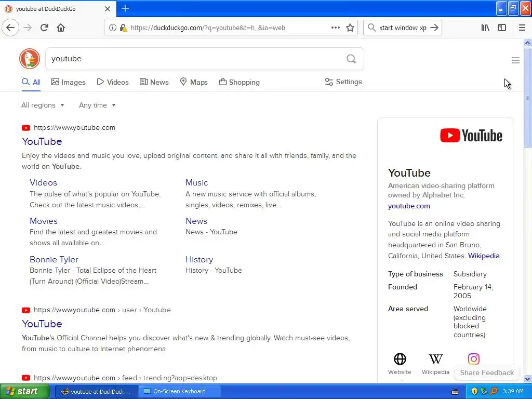Show site information icon in address bar
Viewport: 532px width, 399px height.
point(112,28)
